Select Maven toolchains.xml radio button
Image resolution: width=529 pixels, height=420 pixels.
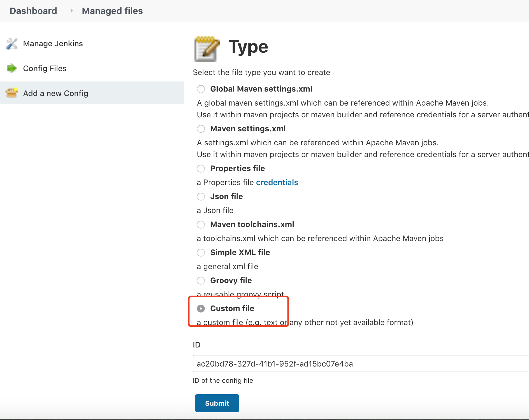[201, 225]
